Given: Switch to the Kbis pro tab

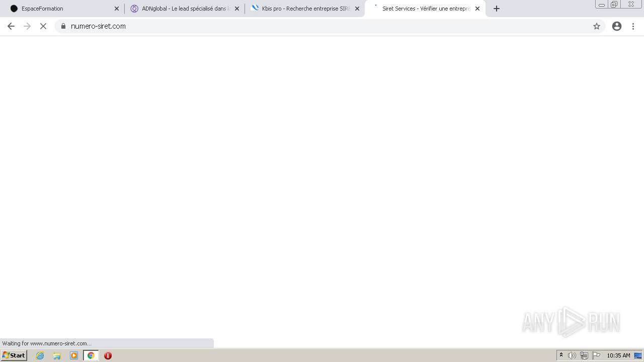Looking at the screenshot, I should 304,9.
